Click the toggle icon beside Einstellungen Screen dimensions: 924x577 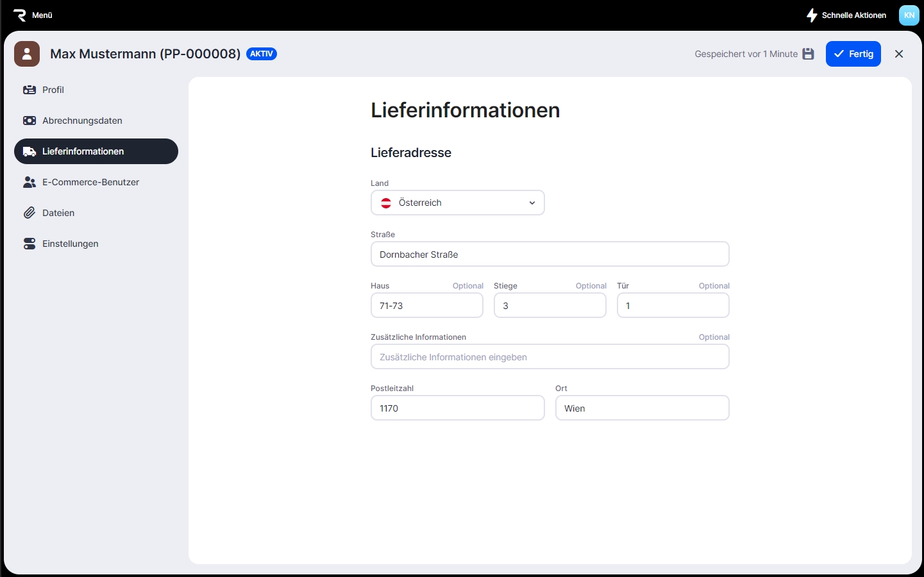(29, 244)
